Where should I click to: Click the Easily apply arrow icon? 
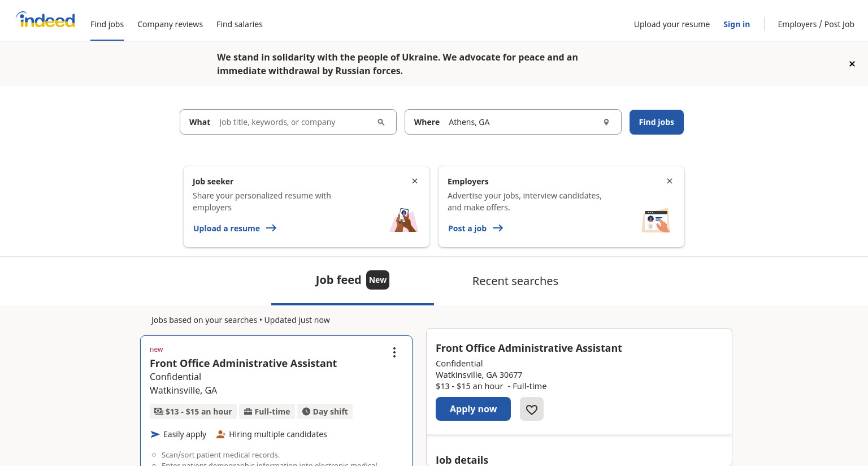tap(155, 434)
